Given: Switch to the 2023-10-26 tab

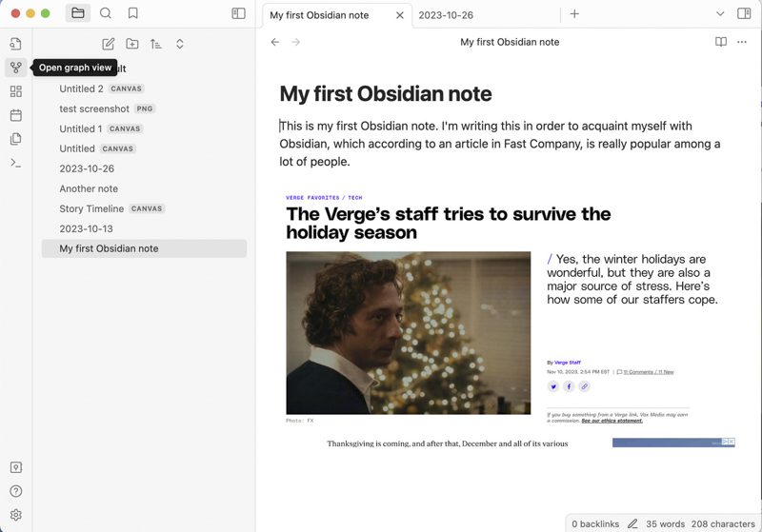Looking at the screenshot, I should pyautogui.click(x=446, y=15).
